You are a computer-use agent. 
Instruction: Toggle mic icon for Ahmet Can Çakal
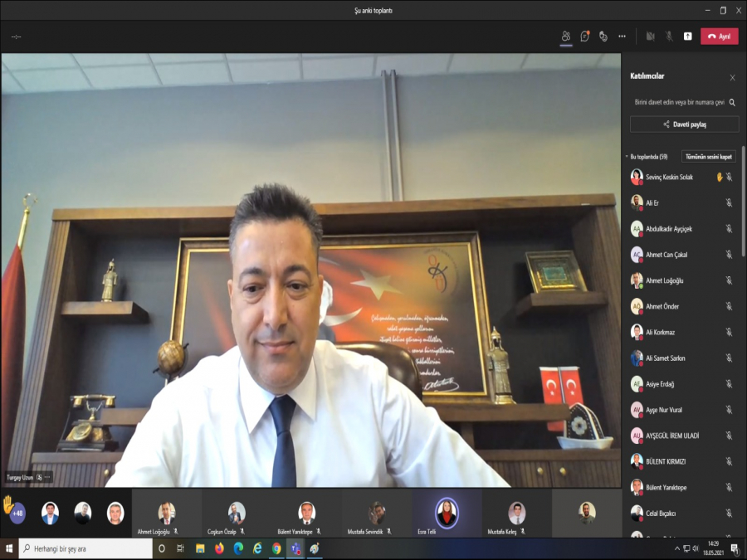pos(729,255)
